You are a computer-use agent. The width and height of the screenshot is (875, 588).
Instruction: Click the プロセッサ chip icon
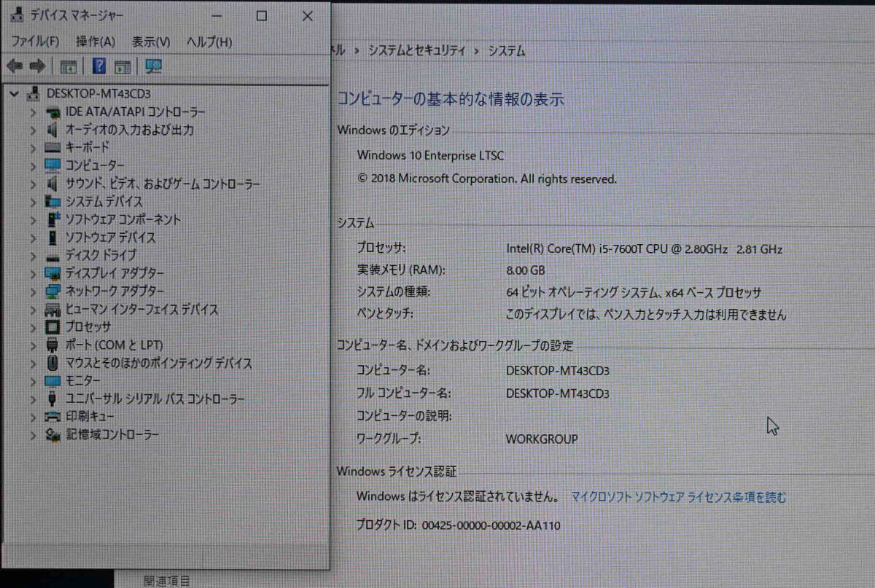[x=53, y=327]
